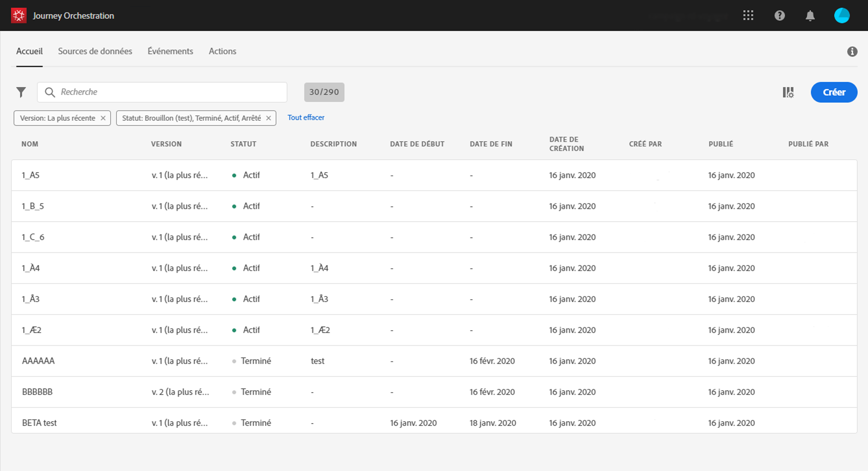Screen dimensions: 868x471
Task: Open the AAAAAA journey row
Action: click(39, 361)
